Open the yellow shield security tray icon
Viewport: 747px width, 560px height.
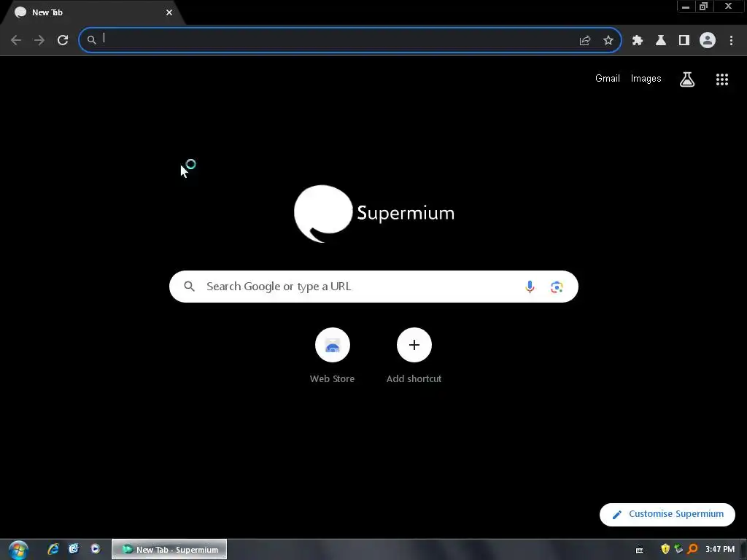point(665,550)
